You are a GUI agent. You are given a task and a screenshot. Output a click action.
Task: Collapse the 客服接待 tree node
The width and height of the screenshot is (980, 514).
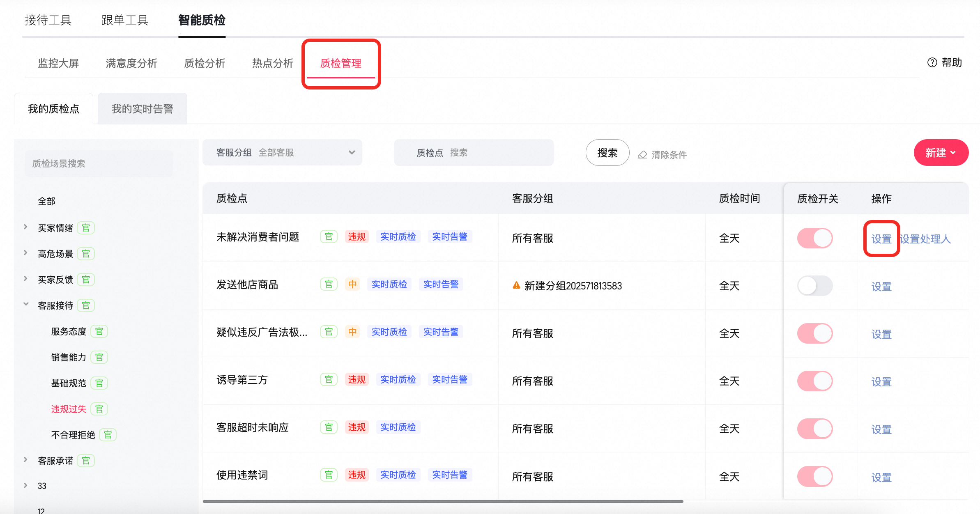click(25, 304)
